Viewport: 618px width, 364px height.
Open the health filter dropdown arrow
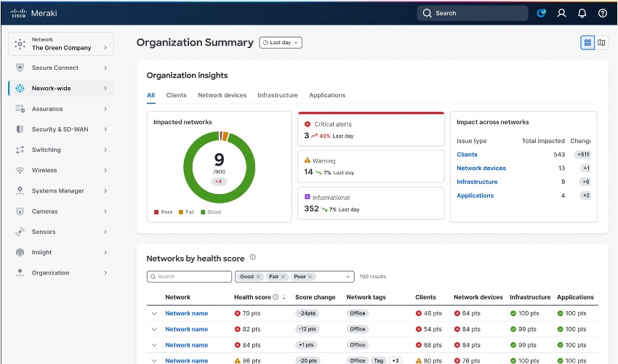click(x=348, y=277)
